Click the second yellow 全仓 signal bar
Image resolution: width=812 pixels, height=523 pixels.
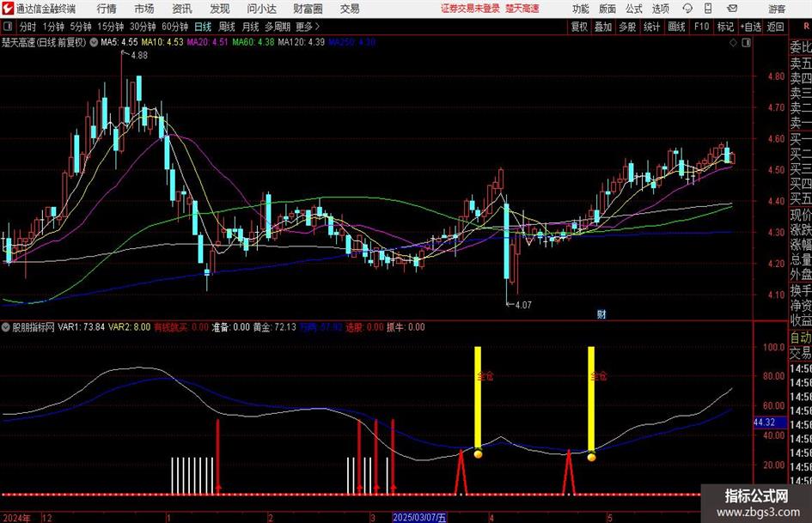pos(591,398)
